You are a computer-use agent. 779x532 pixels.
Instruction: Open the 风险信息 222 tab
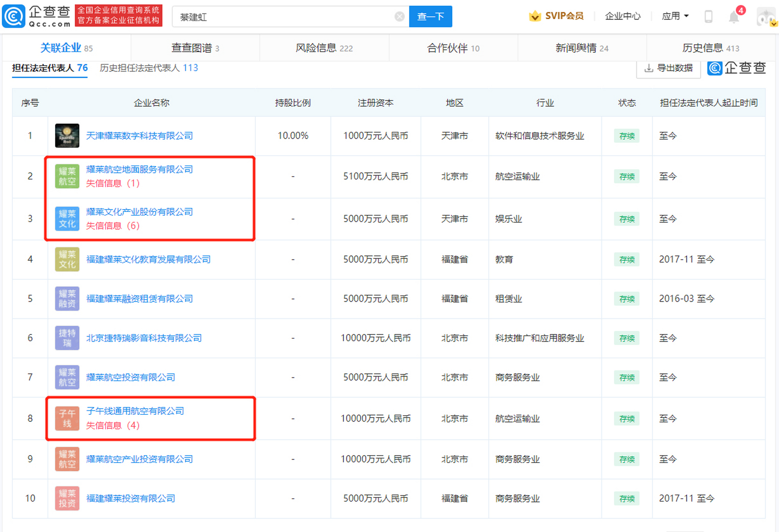coord(324,48)
